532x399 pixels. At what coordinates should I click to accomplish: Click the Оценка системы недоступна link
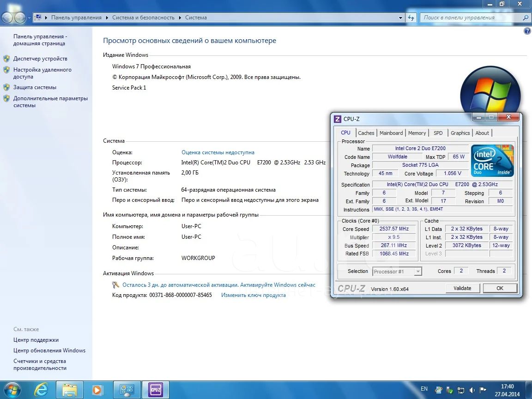point(218,153)
